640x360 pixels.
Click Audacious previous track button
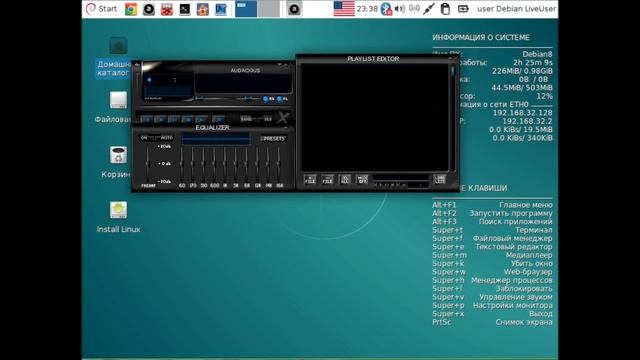click(x=147, y=120)
